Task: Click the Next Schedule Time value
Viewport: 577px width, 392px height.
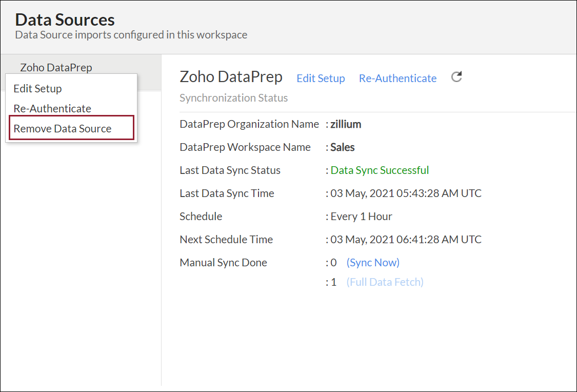Action: point(406,240)
